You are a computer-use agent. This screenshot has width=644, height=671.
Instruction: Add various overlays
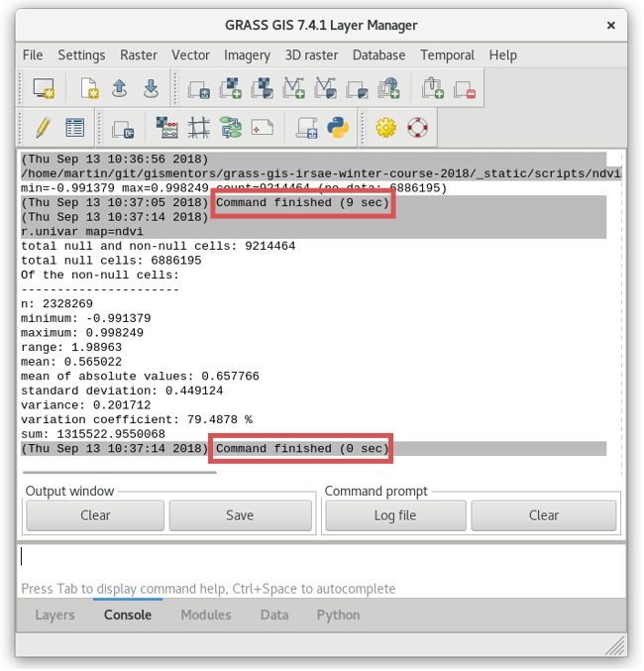[433, 88]
